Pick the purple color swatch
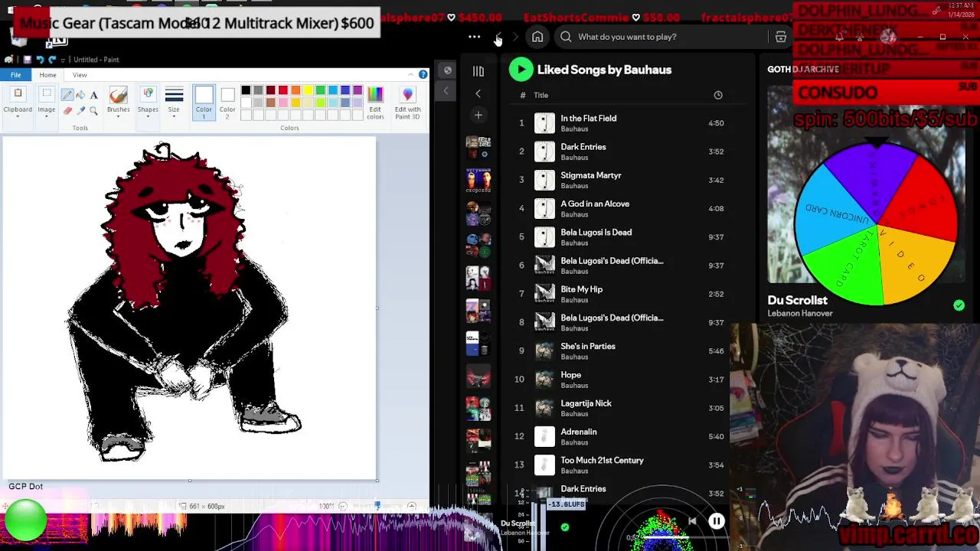This screenshot has width=980, height=551. (358, 90)
